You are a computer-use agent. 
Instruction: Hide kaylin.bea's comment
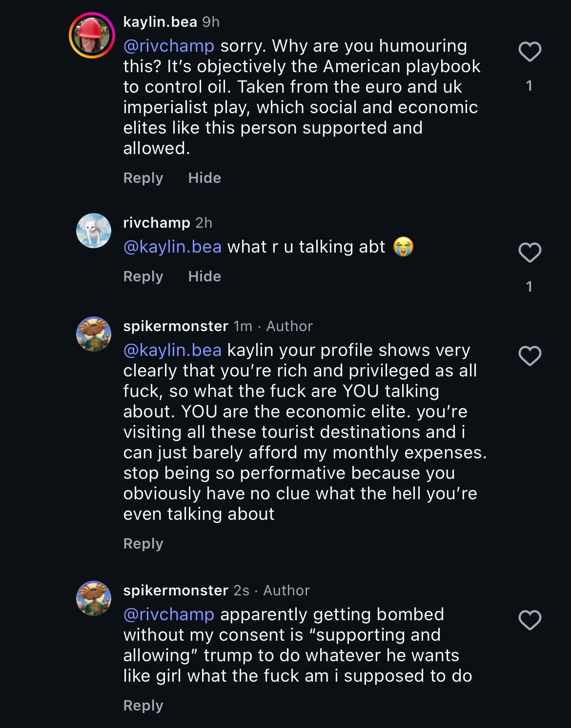click(204, 178)
